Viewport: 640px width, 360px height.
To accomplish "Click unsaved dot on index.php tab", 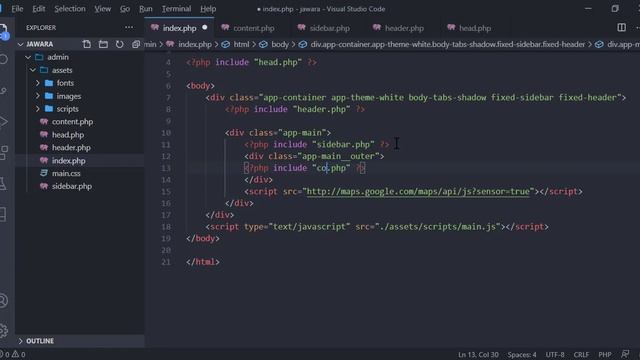I will point(204,27).
